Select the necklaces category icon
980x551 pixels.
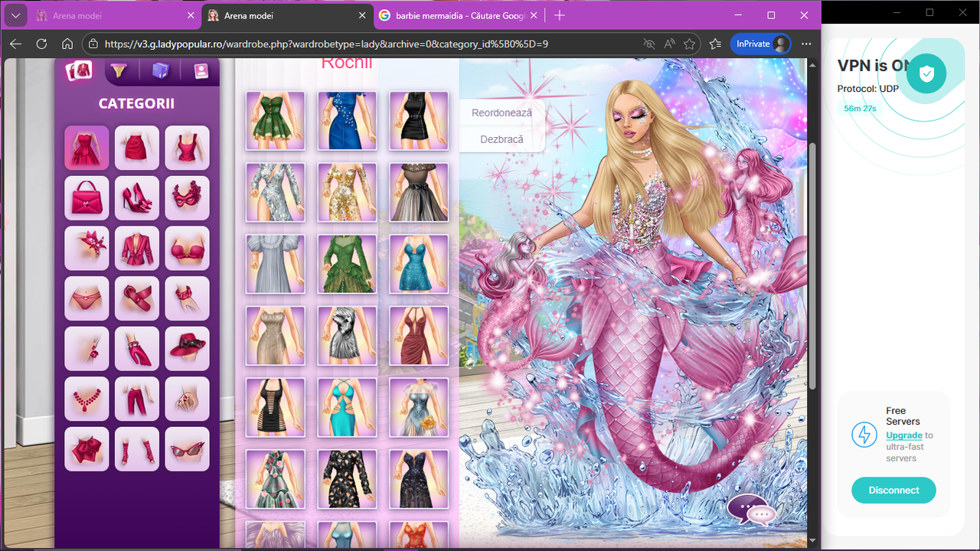click(87, 399)
